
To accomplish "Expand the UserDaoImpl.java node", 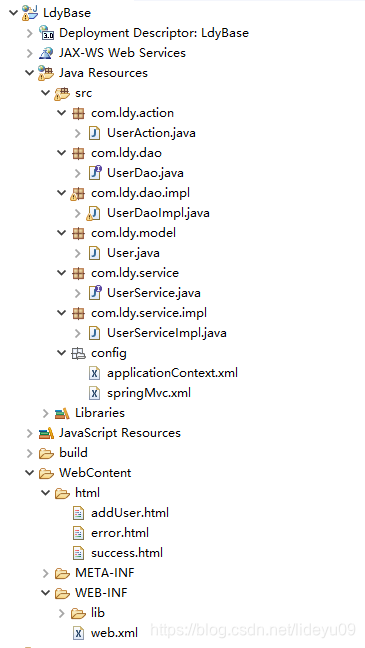I will click(78, 213).
